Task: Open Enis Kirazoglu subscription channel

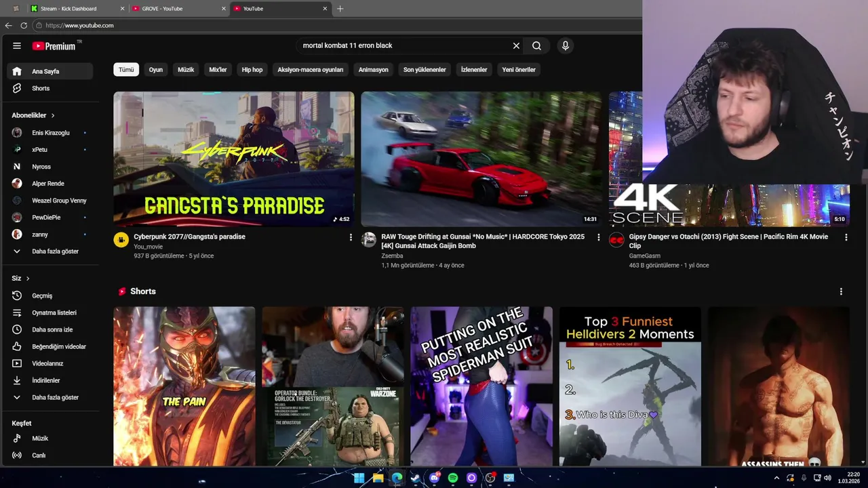Action: [50, 133]
